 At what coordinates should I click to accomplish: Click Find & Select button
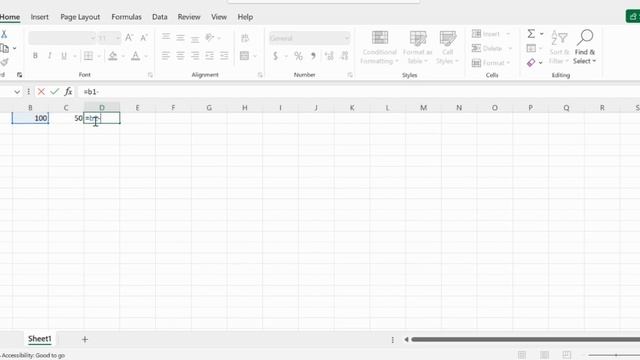585,47
